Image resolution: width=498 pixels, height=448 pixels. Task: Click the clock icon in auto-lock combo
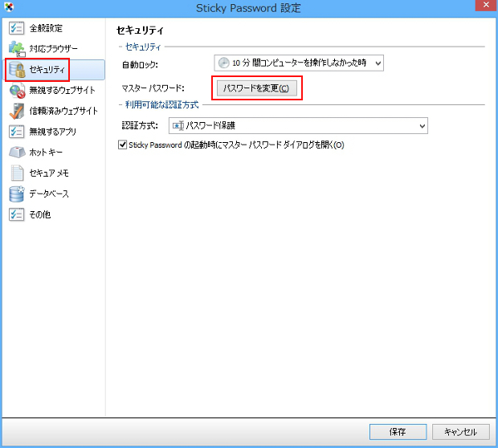[223, 63]
